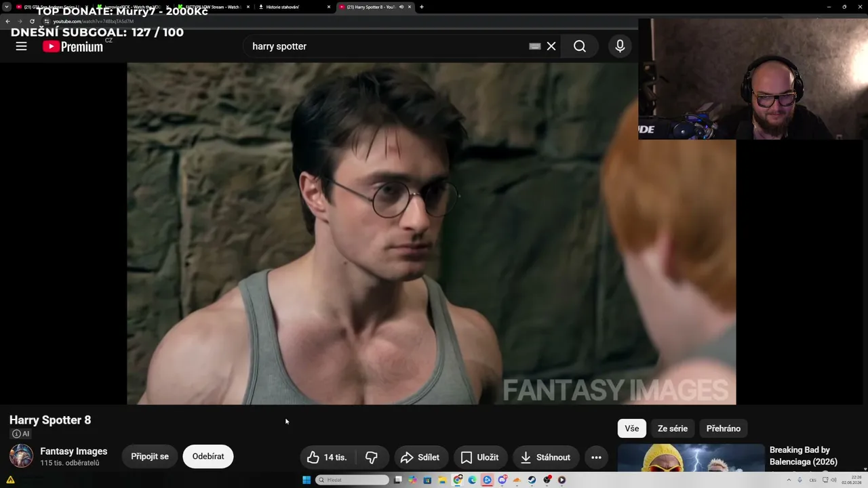This screenshot has width=868, height=488.
Task: Open Breaking Bad by Balenciaga thumbnail
Action: (x=691, y=457)
